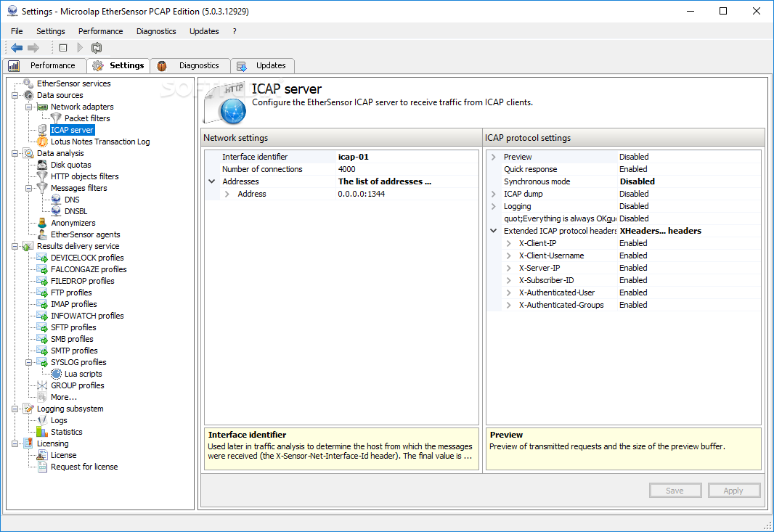
Task: Click the Request for license document icon
Action: [x=42, y=467]
